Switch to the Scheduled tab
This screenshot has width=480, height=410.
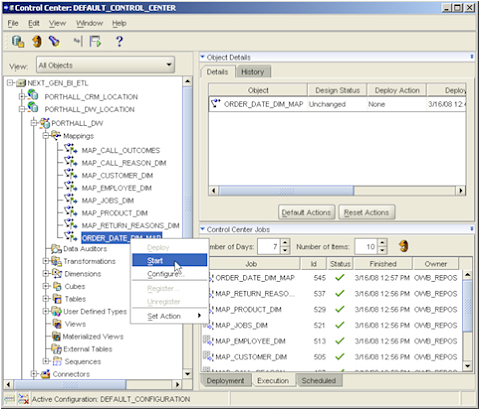click(319, 381)
